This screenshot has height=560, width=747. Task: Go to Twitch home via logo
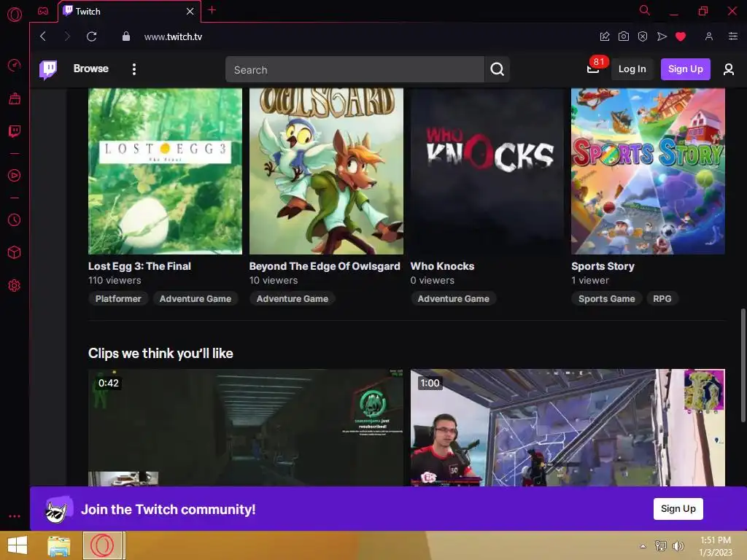(48, 69)
